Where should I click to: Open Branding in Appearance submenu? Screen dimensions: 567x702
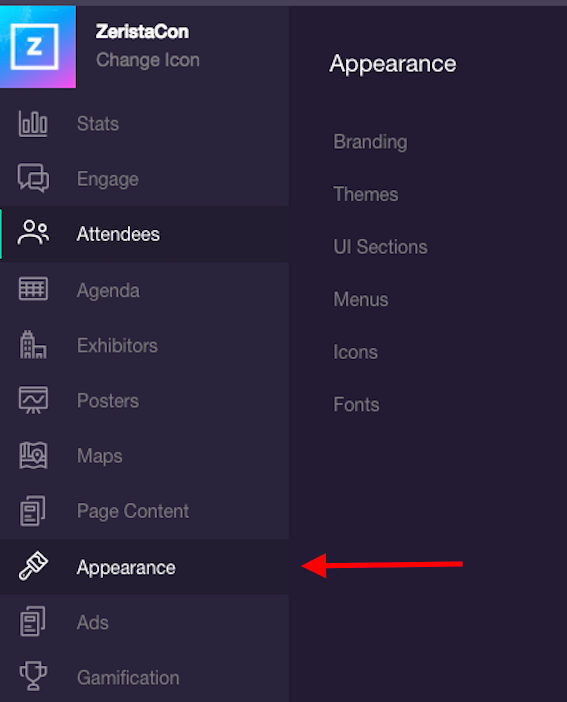tap(370, 142)
